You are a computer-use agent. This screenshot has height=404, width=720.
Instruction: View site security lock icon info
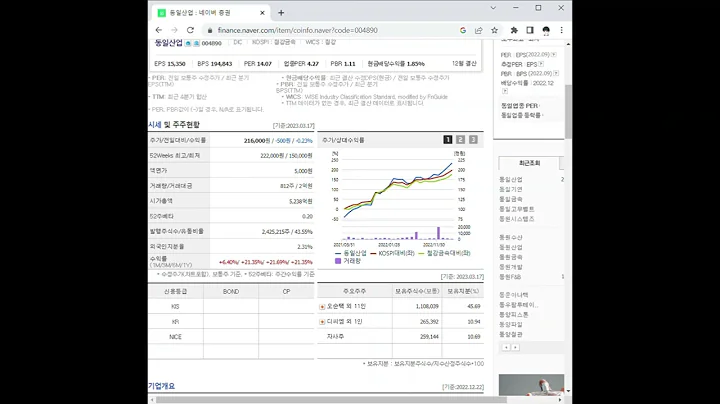click(210, 30)
